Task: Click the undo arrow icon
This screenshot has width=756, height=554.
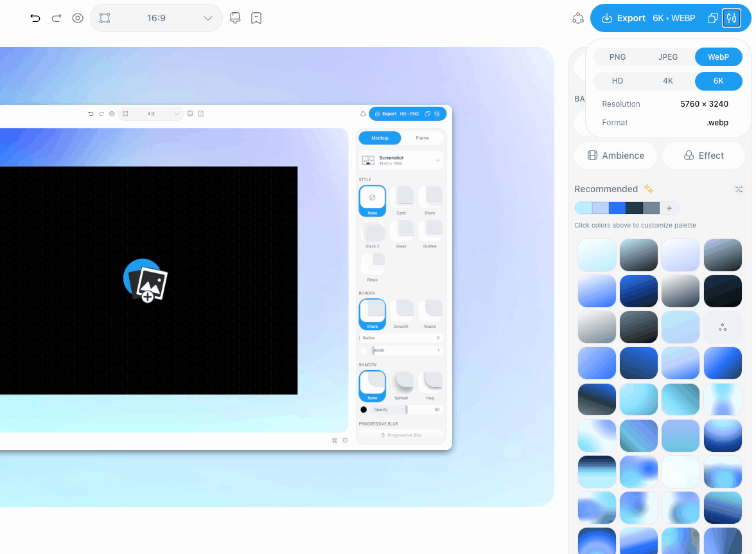Action: pyautogui.click(x=35, y=19)
